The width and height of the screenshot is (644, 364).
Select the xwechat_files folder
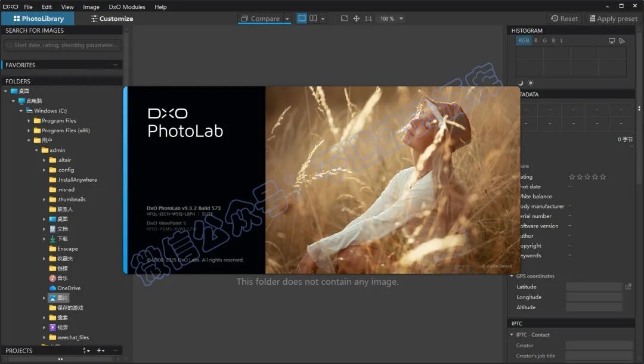[x=69, y=337]
